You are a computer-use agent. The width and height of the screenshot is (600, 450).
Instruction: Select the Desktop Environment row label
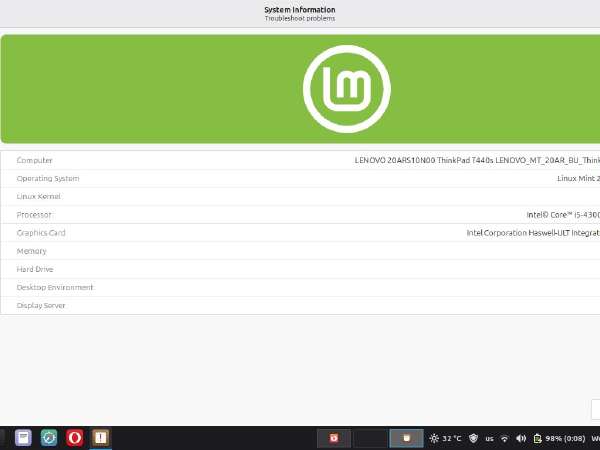click(55, 287)
